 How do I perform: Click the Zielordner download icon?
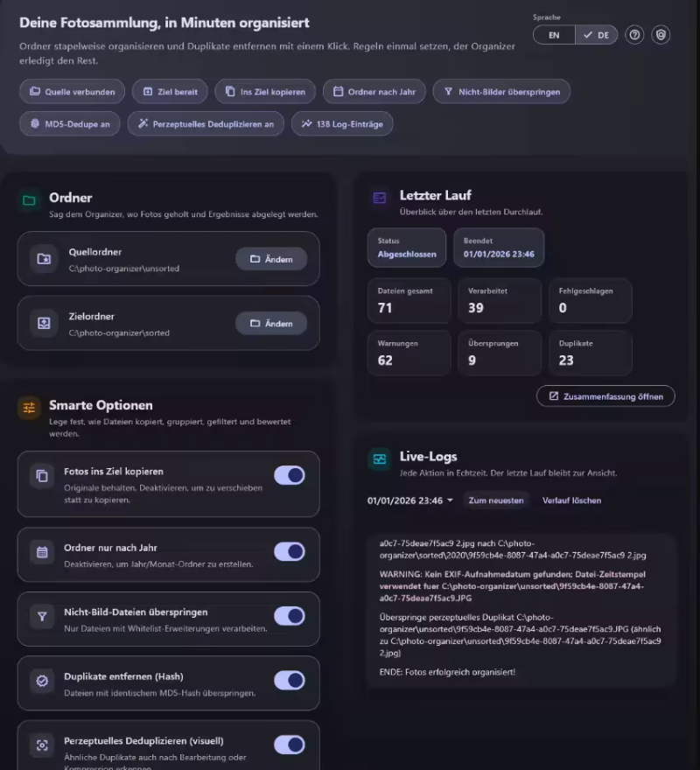(44, 323)
